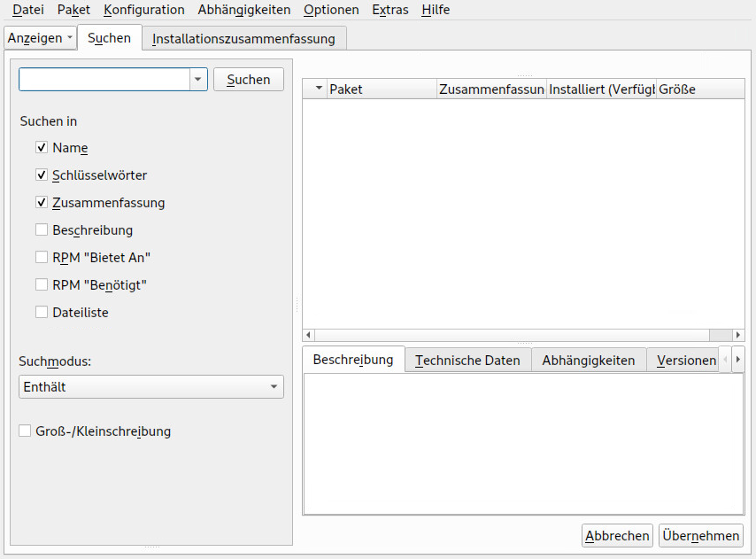Select the Technische Daten tab
Viewport: 756px width, 559px height.
pyautogui.click(x=467, y=361)
